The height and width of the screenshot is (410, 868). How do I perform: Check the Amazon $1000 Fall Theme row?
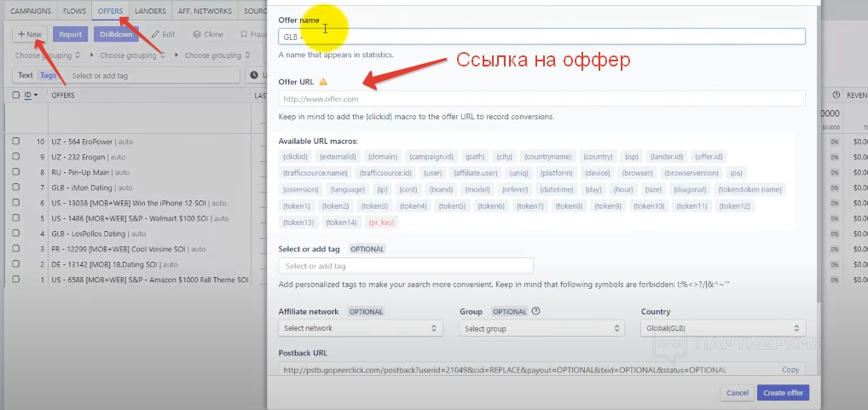click(x=16, y=280)
